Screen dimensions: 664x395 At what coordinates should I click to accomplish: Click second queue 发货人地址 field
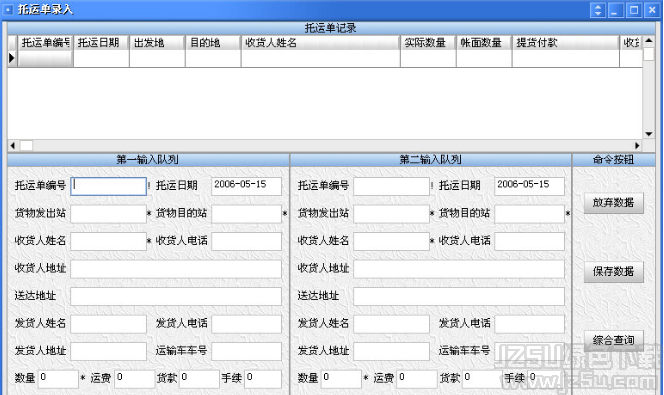tap(391, 351)
